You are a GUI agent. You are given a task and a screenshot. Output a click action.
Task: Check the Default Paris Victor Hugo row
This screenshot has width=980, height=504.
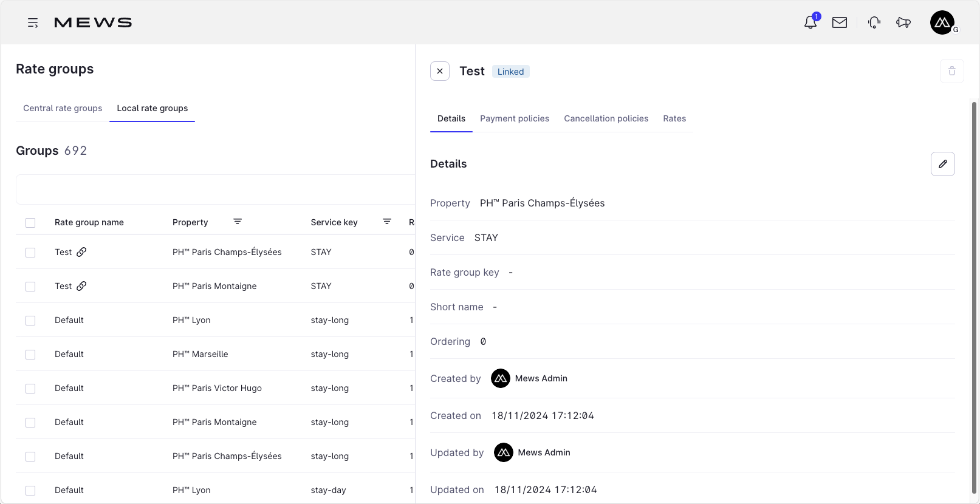30,389
